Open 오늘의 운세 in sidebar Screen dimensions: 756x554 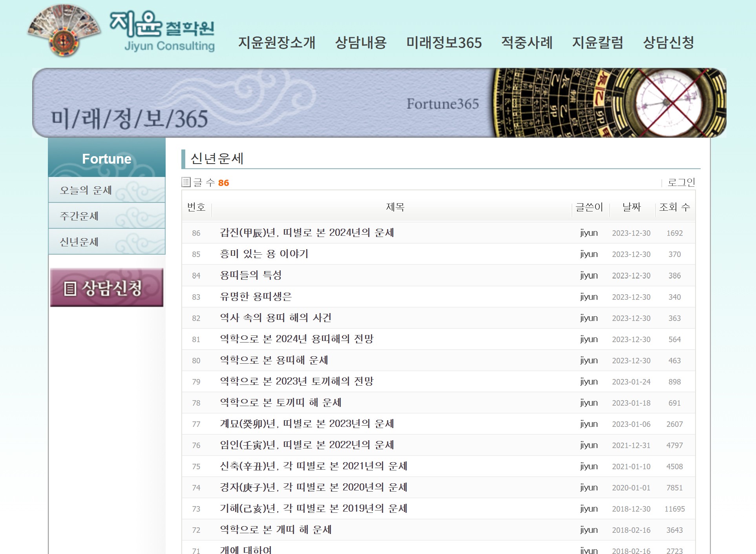tap(86, 190)
